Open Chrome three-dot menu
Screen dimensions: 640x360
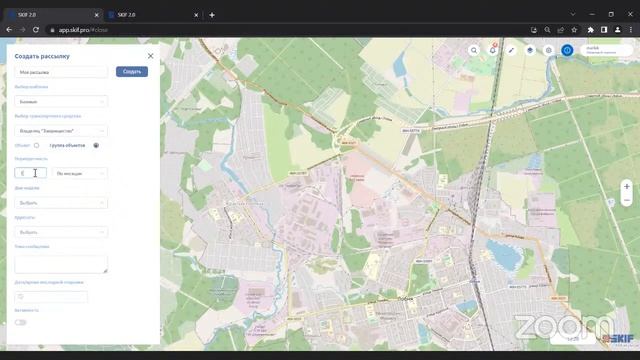point(631,30)
